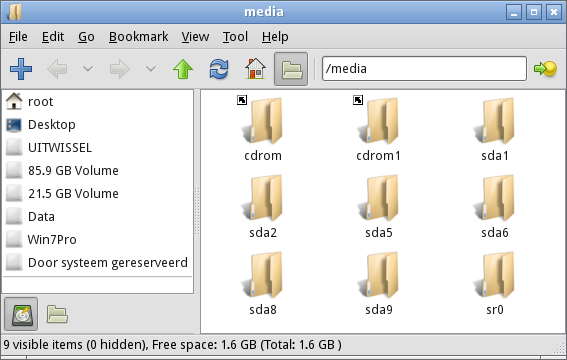Click the cdrom folder name label
This screenshot has width=567, height=360.
(263, 156)
